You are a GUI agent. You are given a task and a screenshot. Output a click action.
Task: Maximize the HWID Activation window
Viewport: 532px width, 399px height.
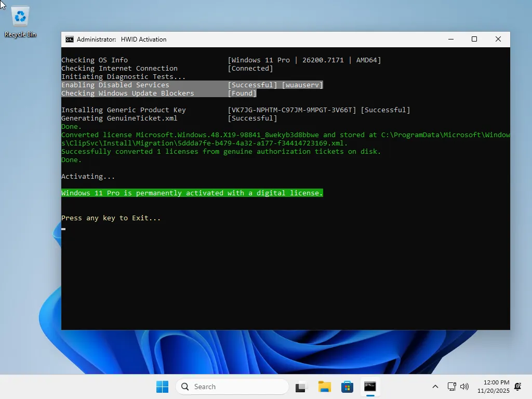474,39
